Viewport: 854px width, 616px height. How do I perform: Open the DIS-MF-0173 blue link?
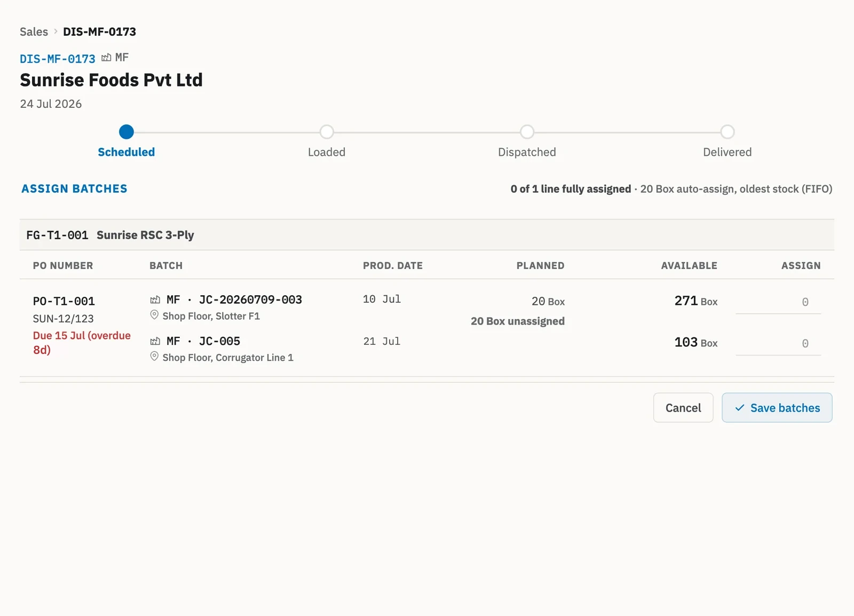[58, 59]
